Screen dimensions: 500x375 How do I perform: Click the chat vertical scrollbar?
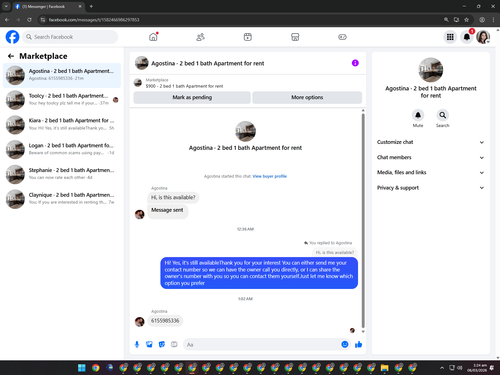point(363,220)
